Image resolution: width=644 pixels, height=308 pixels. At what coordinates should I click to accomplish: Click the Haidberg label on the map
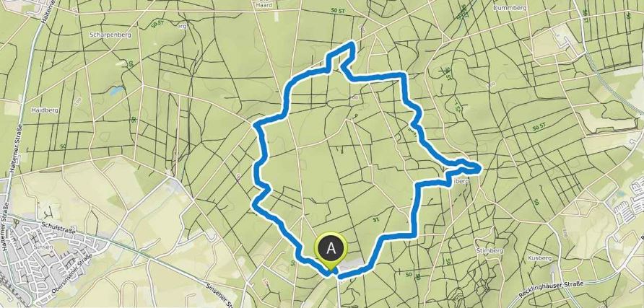pyautogui.click(x=45, y=110)
